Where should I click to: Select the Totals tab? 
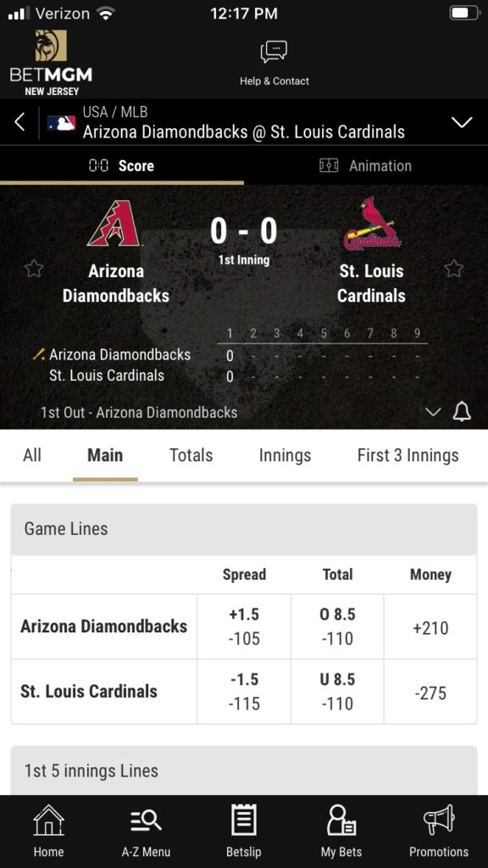click(x=191, y=455)
